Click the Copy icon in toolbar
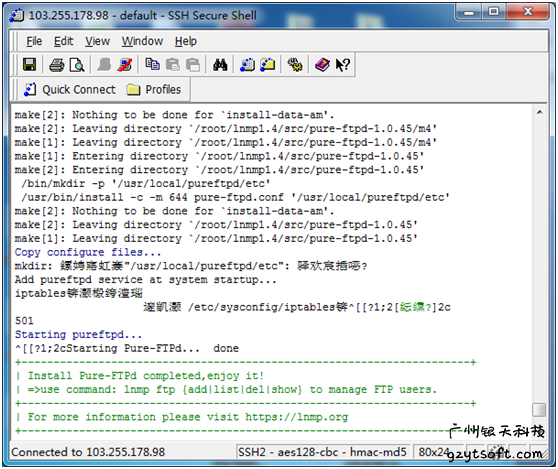Screen dimensions: 558x469 [x=152, y=64]
